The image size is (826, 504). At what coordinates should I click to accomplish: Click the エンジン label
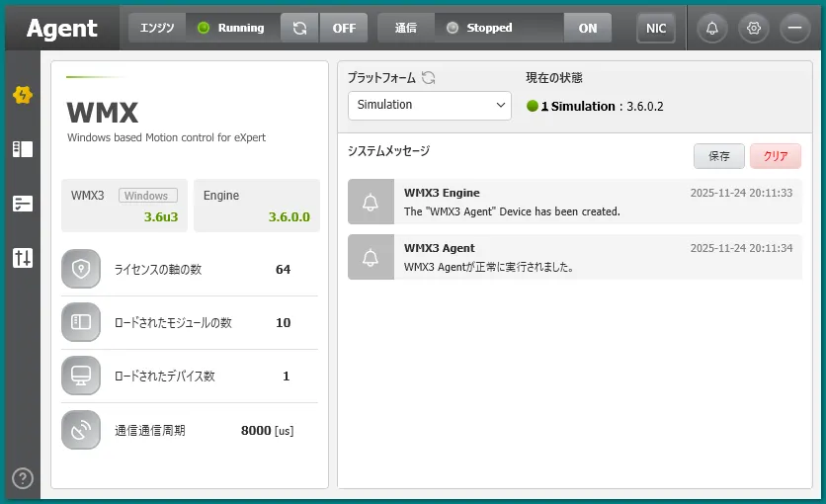pyautogui.click(x=157, y=28)
